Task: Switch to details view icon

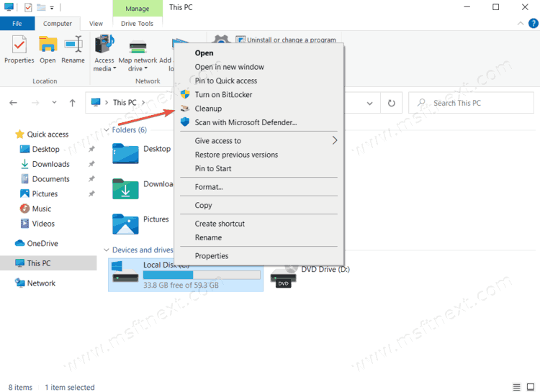Action: coord(516,387)
